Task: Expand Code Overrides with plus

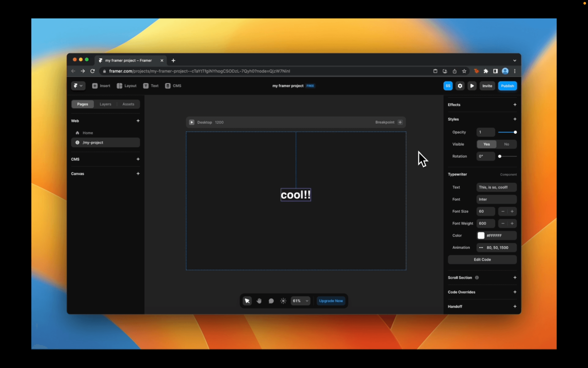Action: [x=515, y=292]
